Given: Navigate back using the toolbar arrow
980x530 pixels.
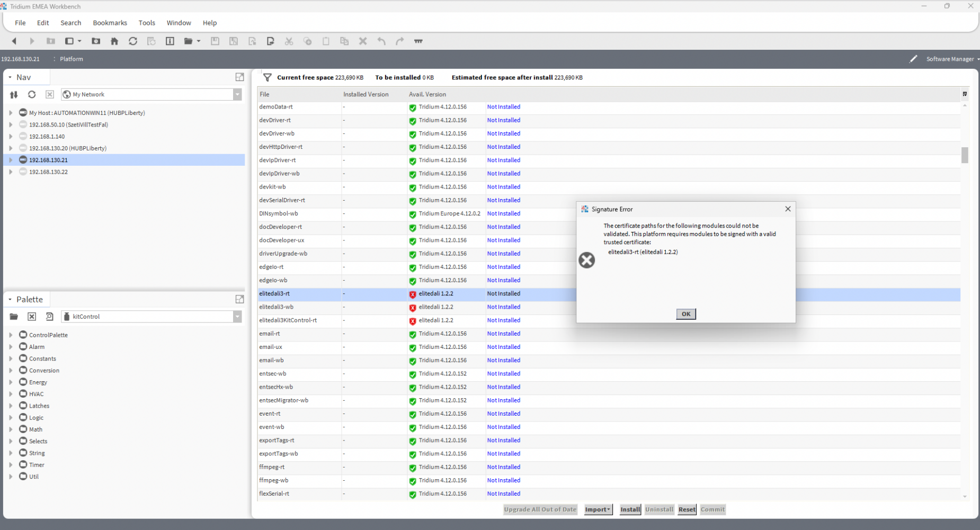Looking at the screenshot, I should coord(14,41).
